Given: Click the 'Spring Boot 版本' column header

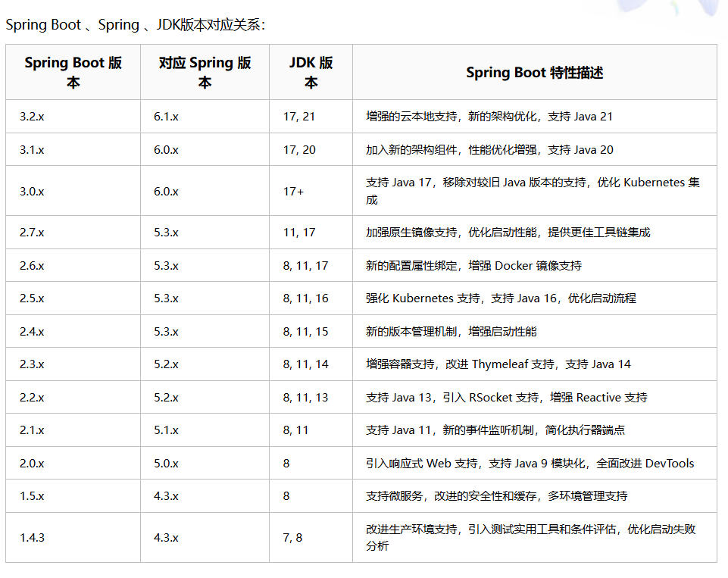Looking at the screenshot, I should 73,72.
